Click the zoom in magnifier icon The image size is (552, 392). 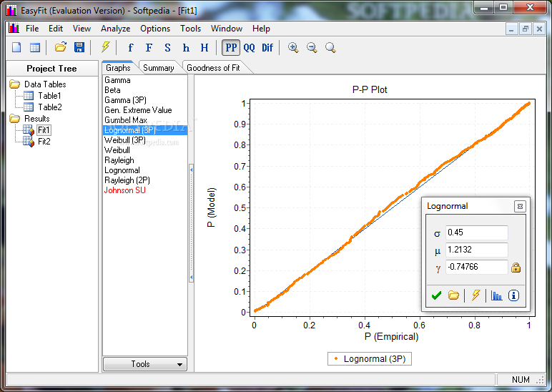(x=293, y=47)
